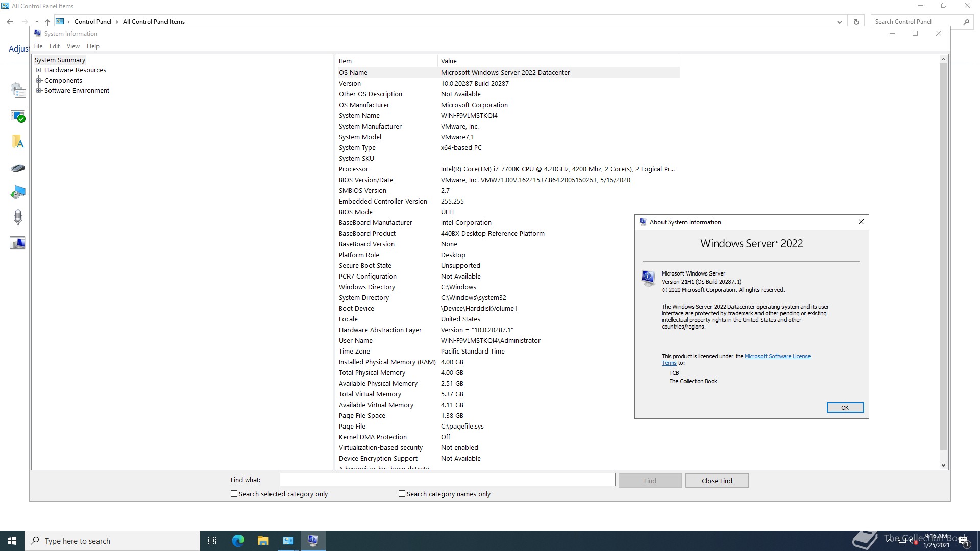
Task: Click the Mouse icon in left sidebar
Action: point(18,168)
